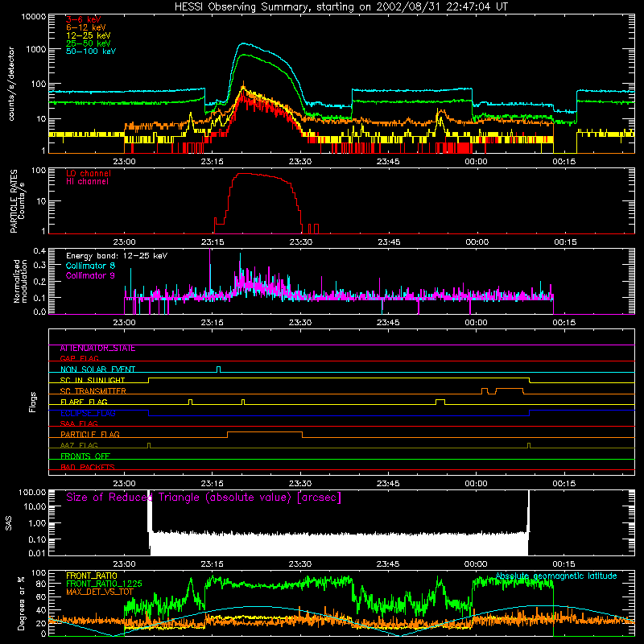Select the ECLIPSE_FLAG label
This screenshot has height=644, width=644.
88,413
